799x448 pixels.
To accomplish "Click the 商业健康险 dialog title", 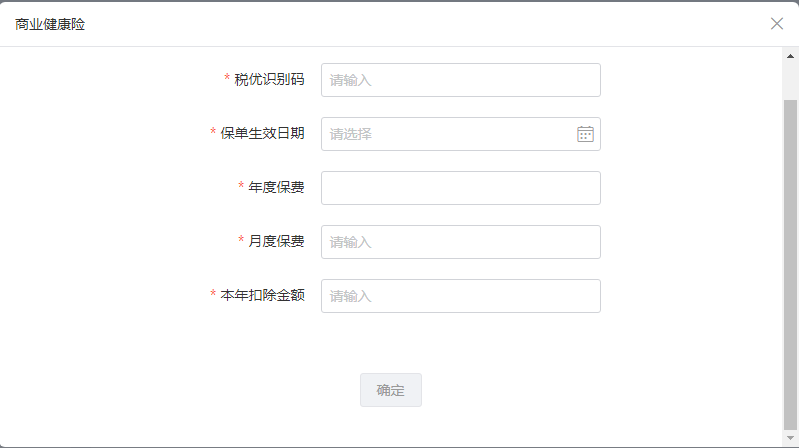I will click(x=50, y=24).
